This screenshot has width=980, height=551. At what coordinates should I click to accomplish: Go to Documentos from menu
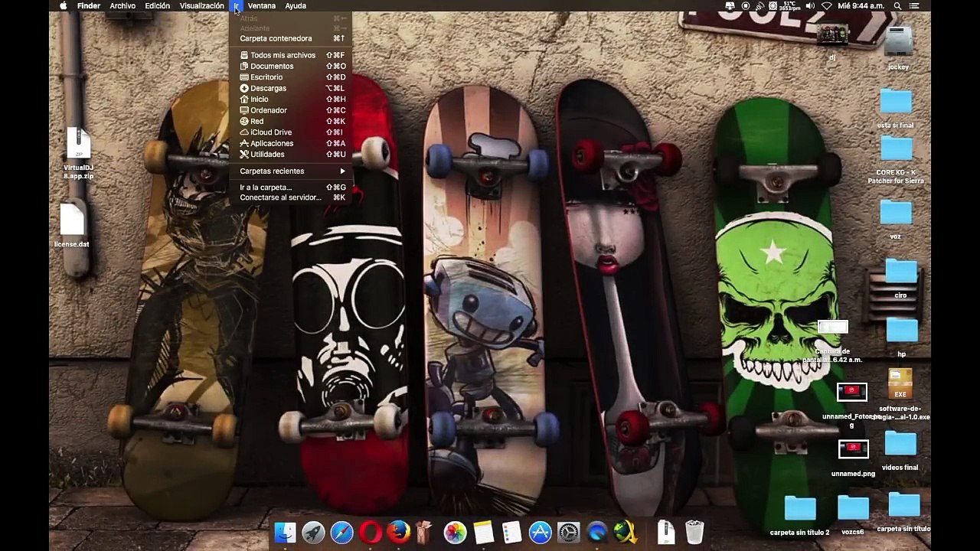click(x=291, y=66)
